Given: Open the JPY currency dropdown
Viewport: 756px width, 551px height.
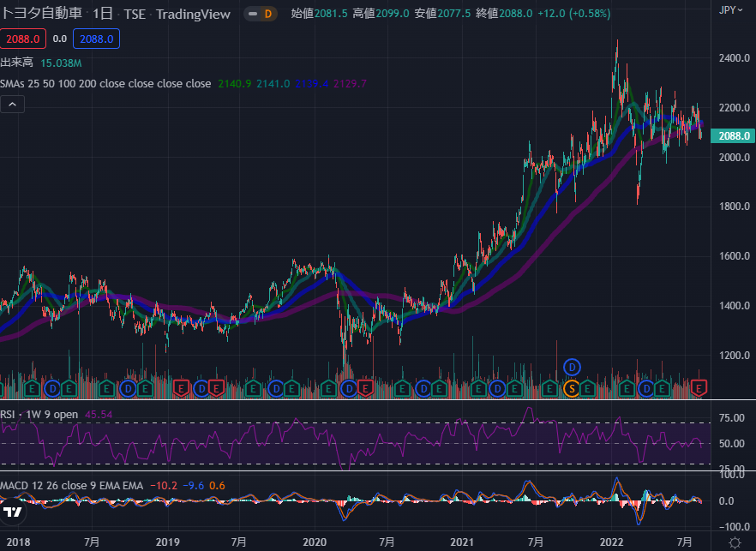Looking at the screenshot, I should pyautogui.click(x=731, y=10).
